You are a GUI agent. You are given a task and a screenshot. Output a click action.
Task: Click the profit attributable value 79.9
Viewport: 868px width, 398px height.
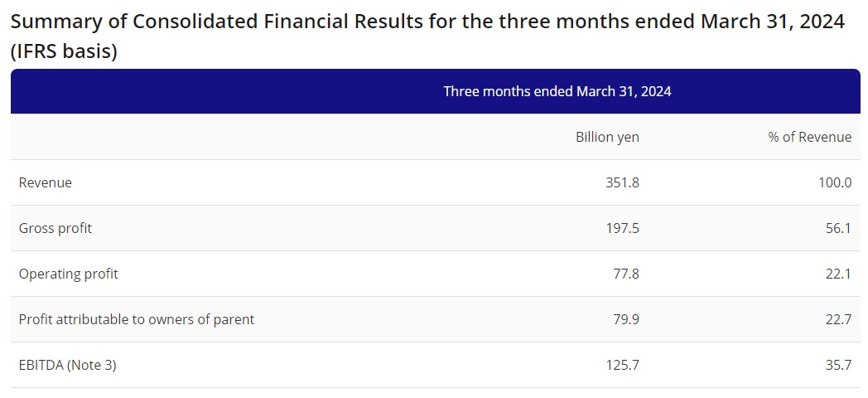click(625, 319)
